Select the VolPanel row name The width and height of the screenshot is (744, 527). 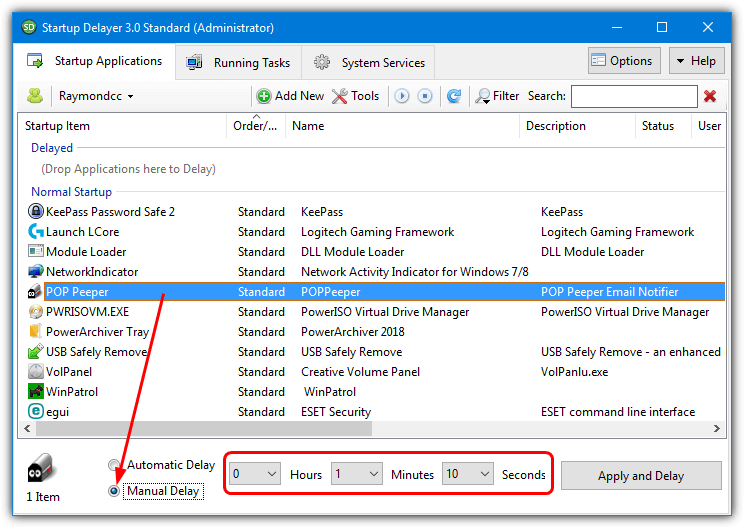click(x=69, y=372)
